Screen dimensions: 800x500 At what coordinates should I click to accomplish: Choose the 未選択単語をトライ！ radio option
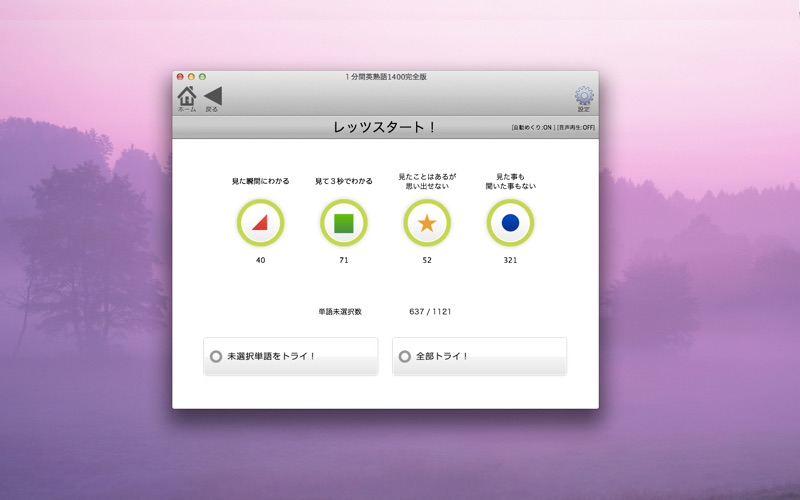tap(291, 356)
